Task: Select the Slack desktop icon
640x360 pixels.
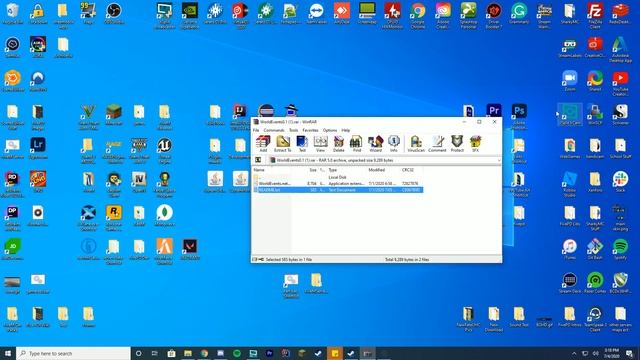Action: pyautogui.click(x=620, y=182)
